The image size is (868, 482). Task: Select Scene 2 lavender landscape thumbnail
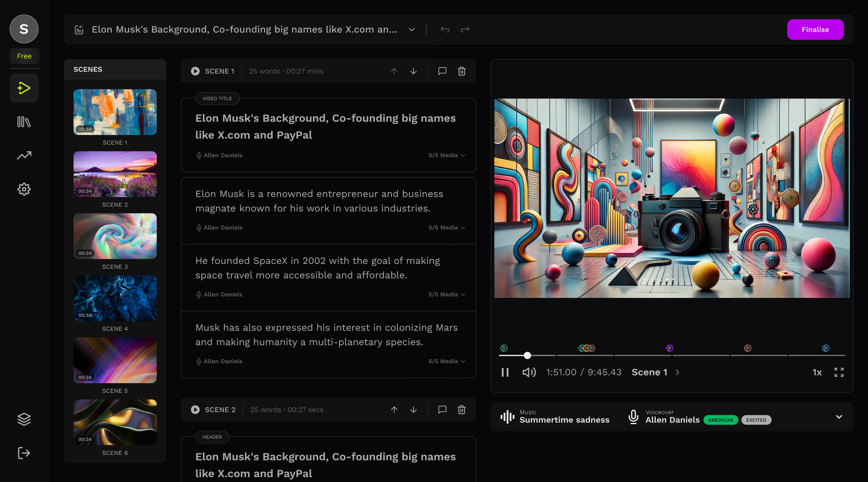pyautogui.click(x=115, y=174)
